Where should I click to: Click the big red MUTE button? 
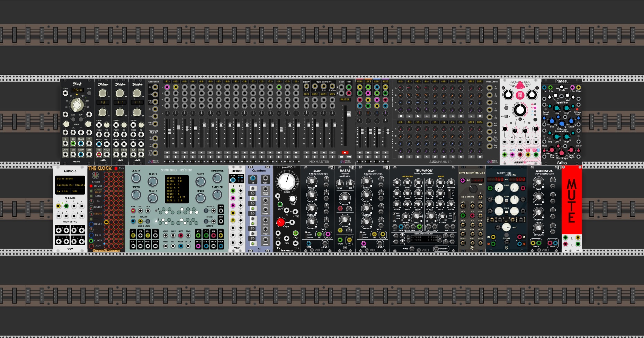(572, 201)
